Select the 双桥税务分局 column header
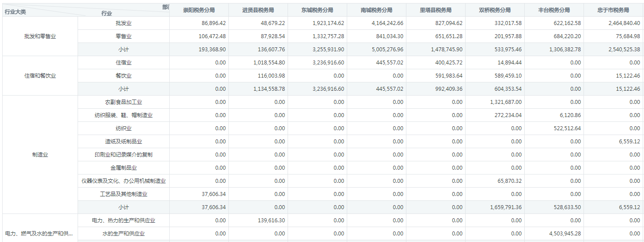This screenshot has height=242, width=644. pyautogui.click(x=495, y=10)
